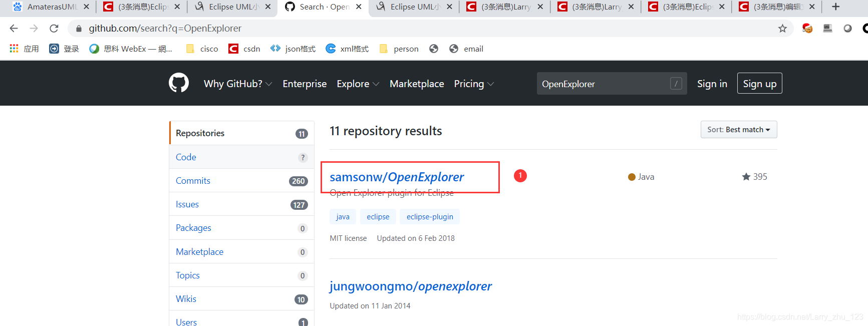Select Wikis filter in sidebar

(x=242, y=298)
